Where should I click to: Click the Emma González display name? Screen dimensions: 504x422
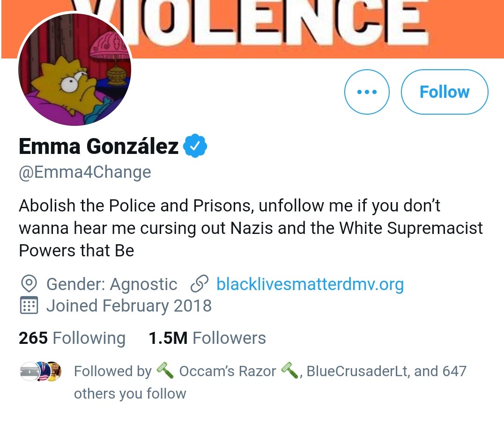98,146
